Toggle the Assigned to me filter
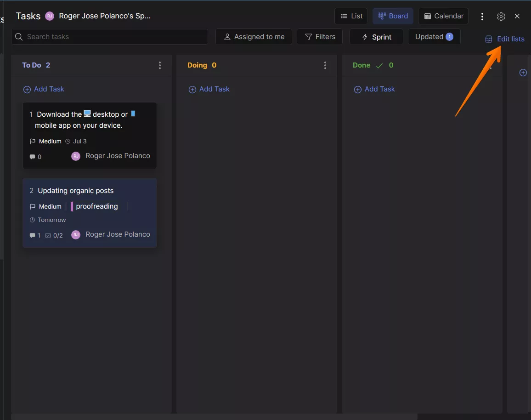 (x=254, y=37)
